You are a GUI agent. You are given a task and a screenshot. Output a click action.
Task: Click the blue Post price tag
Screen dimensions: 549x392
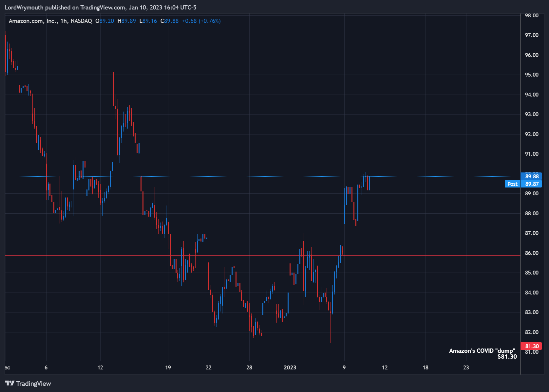pyautogui.click(x=512, y=184)
